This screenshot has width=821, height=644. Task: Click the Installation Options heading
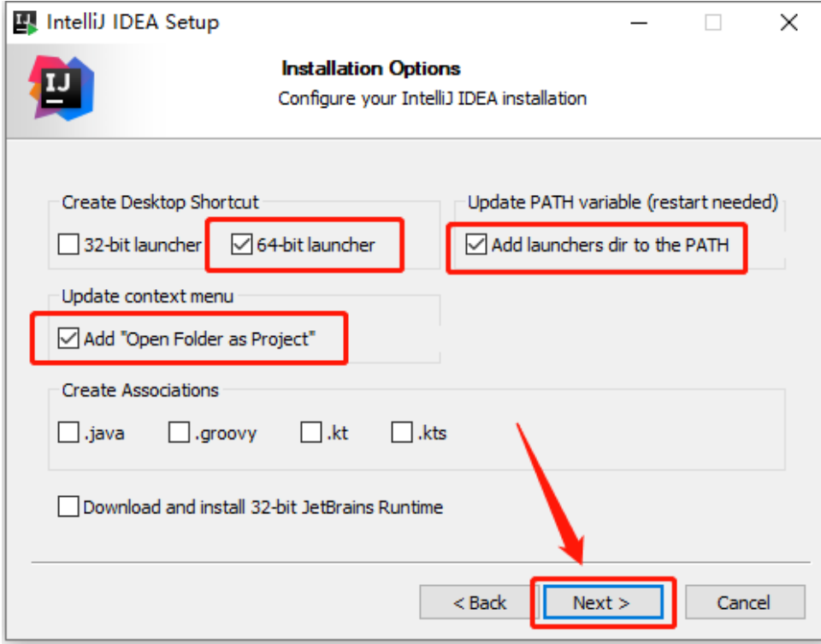[371, 68]
